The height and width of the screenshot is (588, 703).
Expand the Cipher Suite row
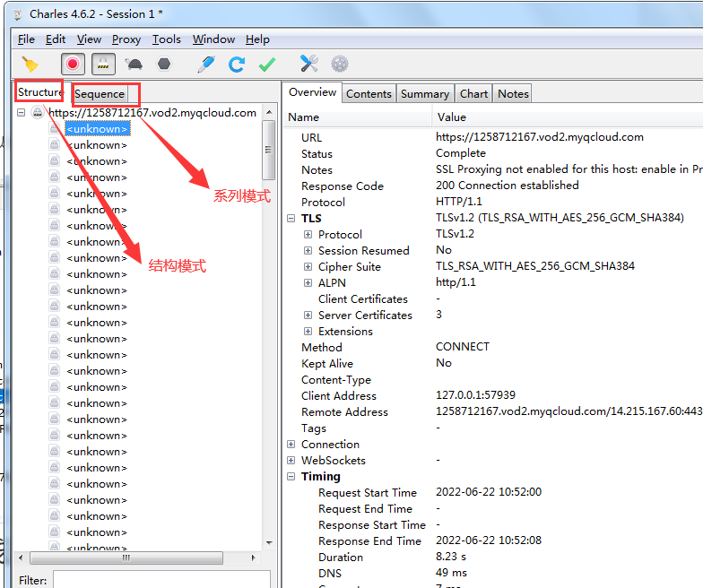pos(308,267)
